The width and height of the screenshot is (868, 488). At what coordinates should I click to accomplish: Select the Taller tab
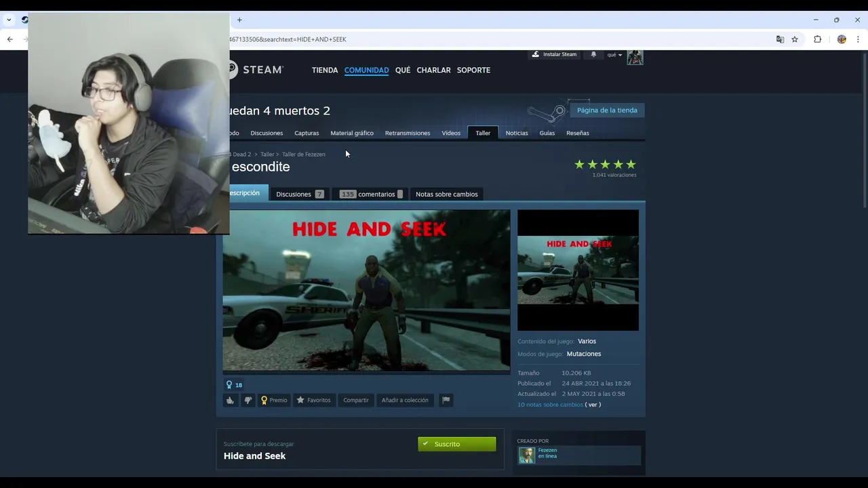point(483,133)
